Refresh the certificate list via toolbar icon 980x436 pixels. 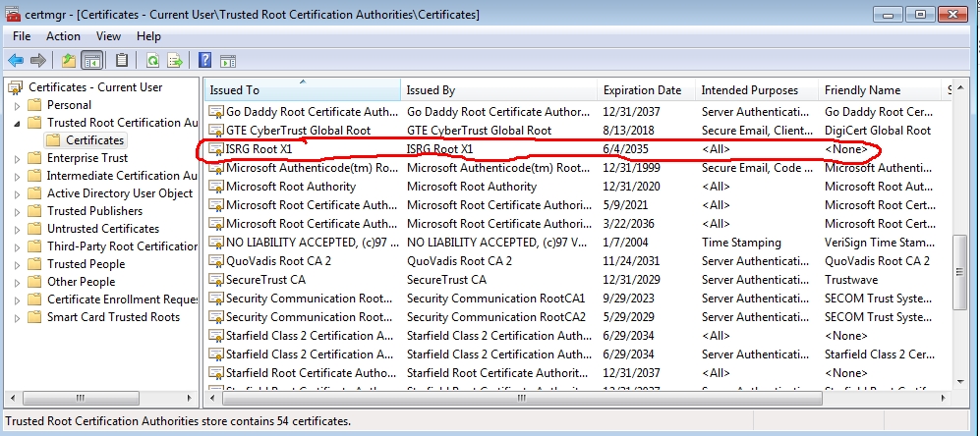point(152,61)
